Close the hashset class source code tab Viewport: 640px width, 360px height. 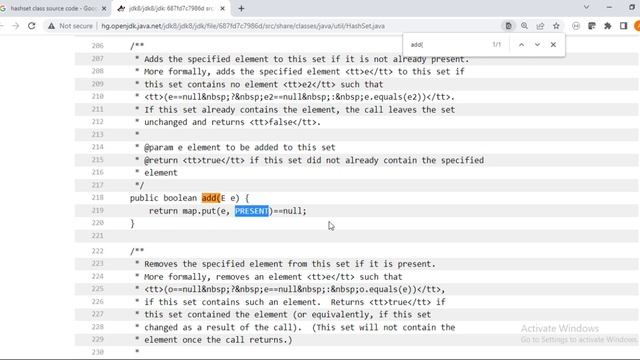click(104, 8)
